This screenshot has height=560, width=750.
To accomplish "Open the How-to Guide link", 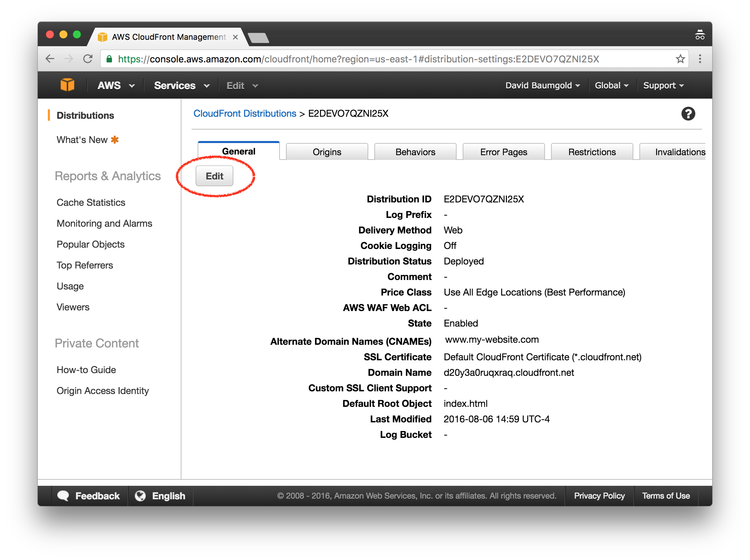I will (86, 370).
